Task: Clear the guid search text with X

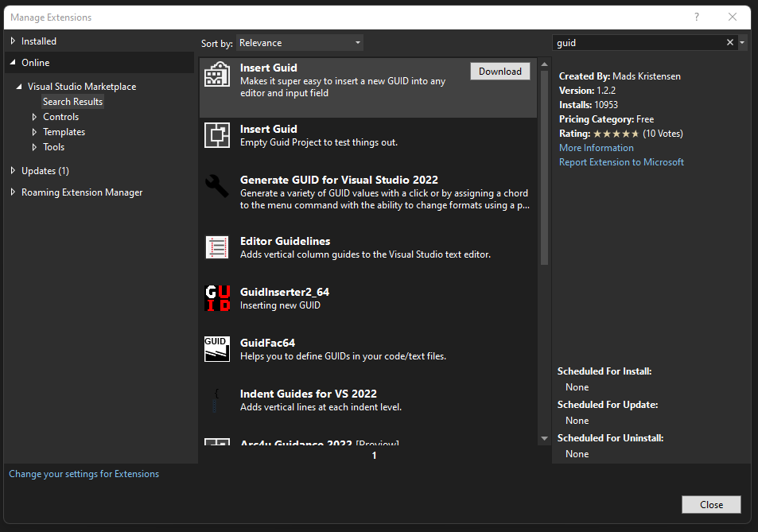Action: [x=730, y=42]
